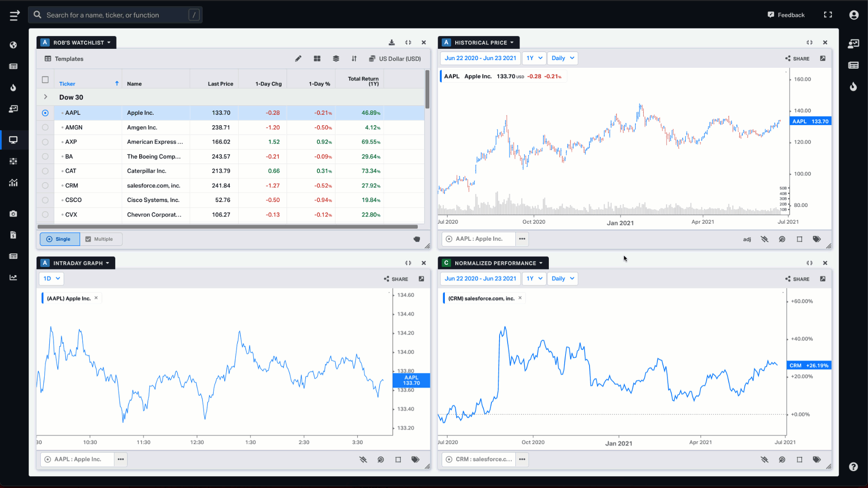The image size is (868, 488).
Task: Switch watchlist to grid view icon
Action: (x=317, y=59)
